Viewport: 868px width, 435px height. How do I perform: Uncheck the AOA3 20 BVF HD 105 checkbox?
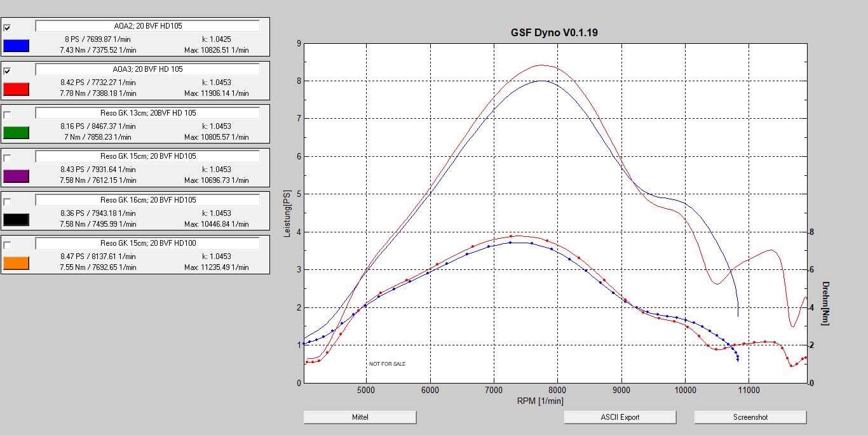7,71
